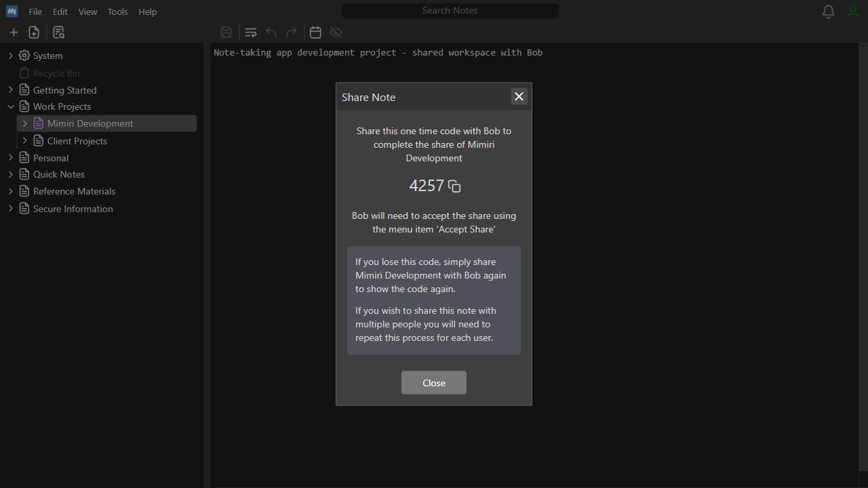Create a new child note via the document-plus icon
The width and height of the screenshot is (868, 488).
(34, 32)
